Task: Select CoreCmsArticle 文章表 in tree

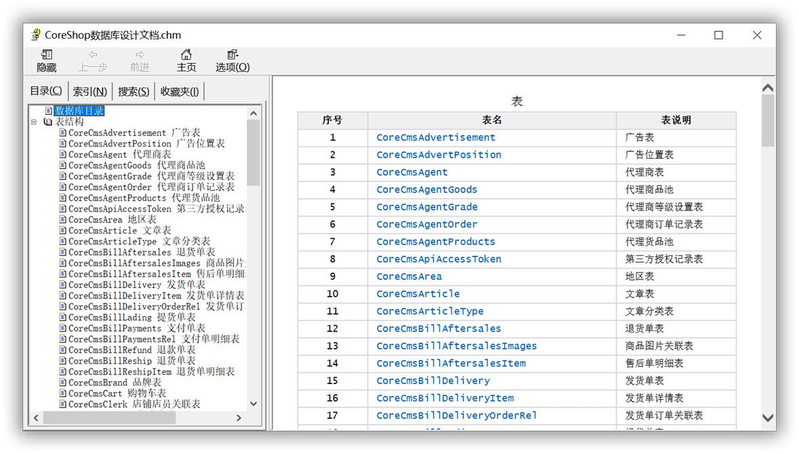Action: pyautogui.click(x=115, y=230)
